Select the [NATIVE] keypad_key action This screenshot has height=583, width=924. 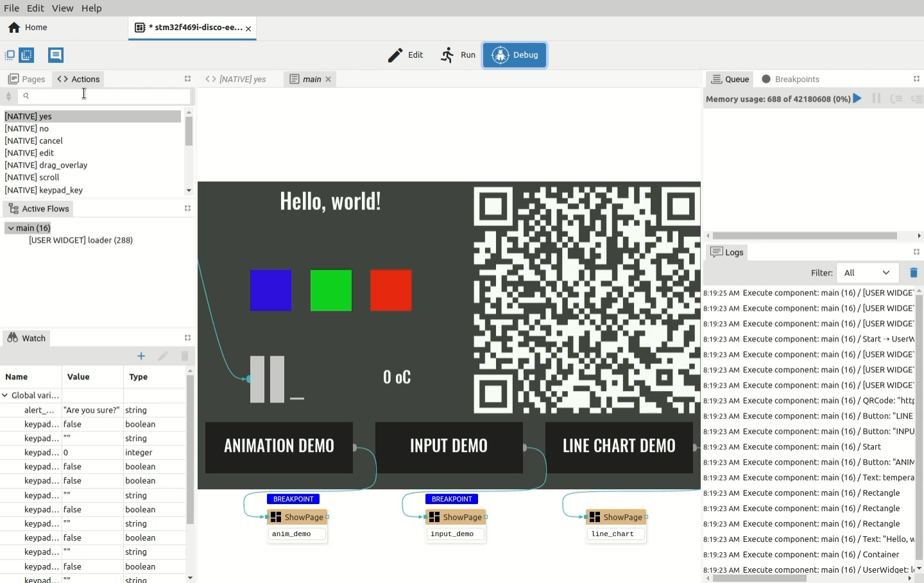tap(92, 190)
